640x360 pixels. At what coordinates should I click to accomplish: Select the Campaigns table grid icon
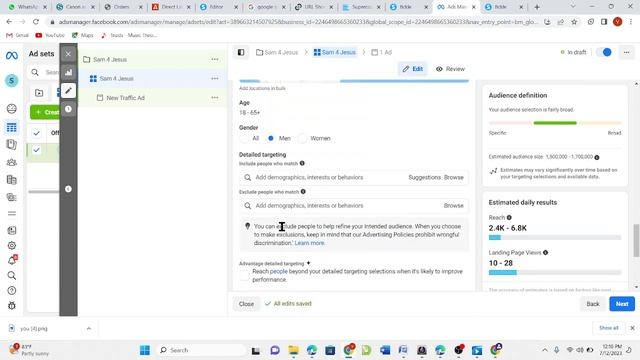click(11, 127)
